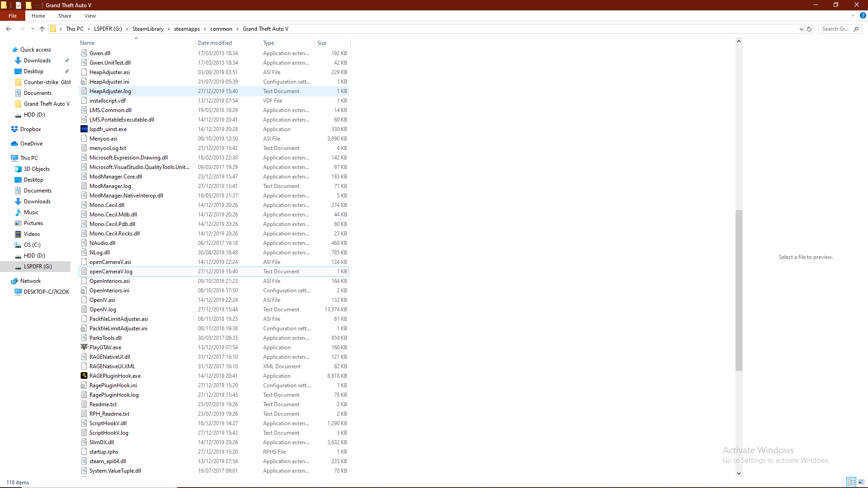Expand the ribbon chevron
Screen dimensions: 868x488
(853, 15)
